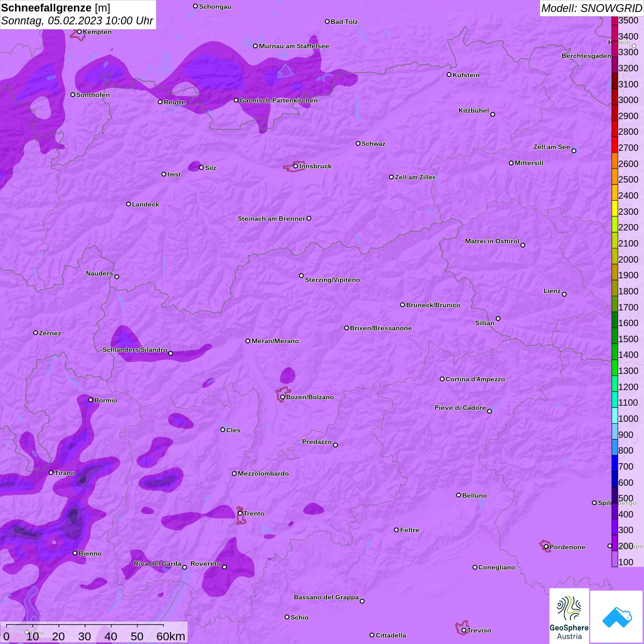
Task: Click the 'Meran/Merano' map label
Action: click(x=275, y=341)
